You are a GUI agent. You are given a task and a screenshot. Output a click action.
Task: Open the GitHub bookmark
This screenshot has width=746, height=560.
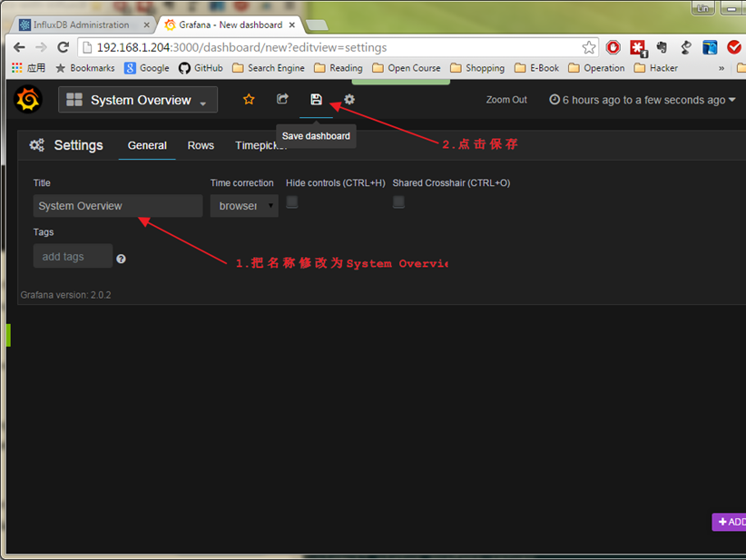tap(201, 68)
